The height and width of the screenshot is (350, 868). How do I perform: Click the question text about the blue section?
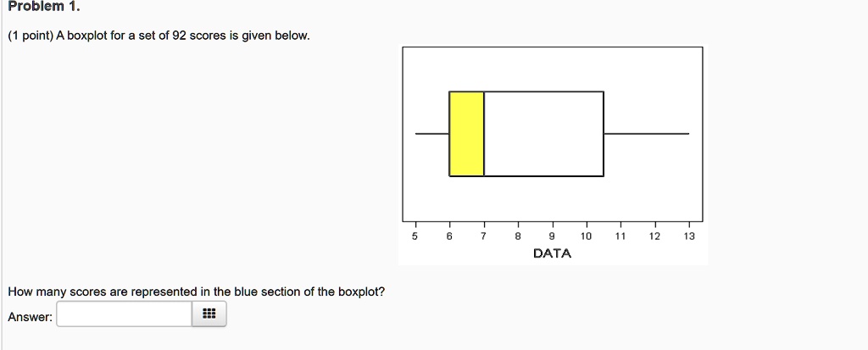196,292
